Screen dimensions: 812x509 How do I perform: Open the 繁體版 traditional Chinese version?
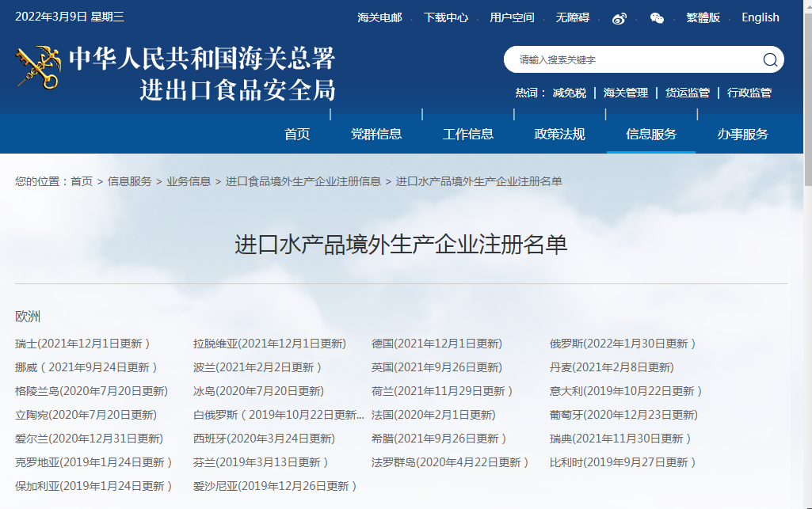pyautogui.click(x=703, y=17)
